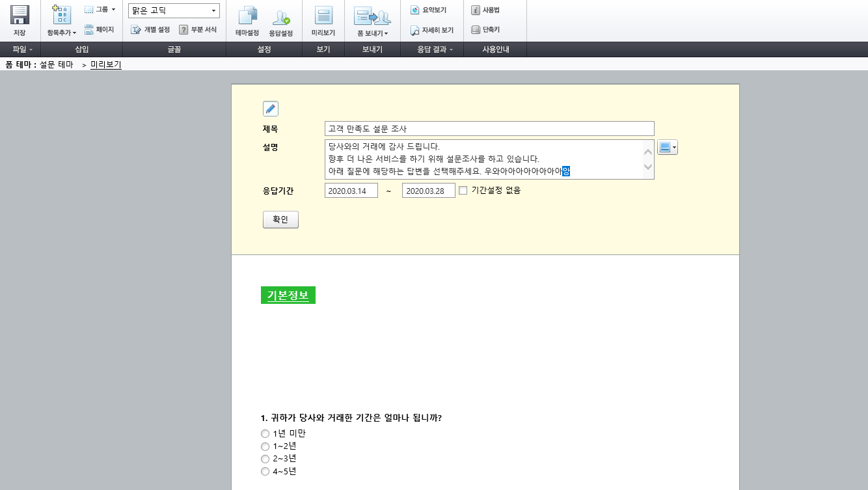Open the 사용법 usage guide

[485, 10]
